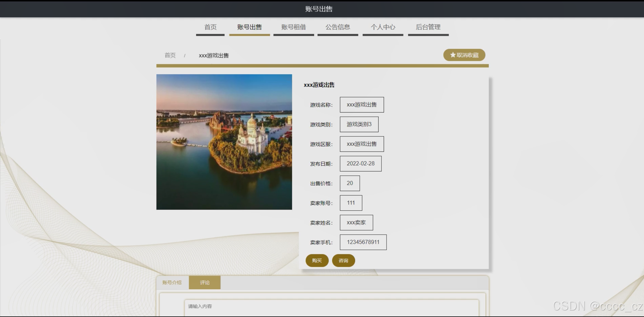Viewport: 644px width, 317px height.
Task: Click the comment input box 请输入内容
Action: (x=331, y=307)
